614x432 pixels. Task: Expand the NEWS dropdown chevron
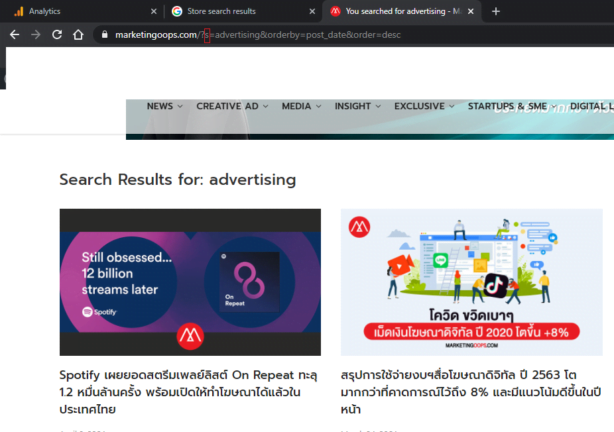(180, 107)
